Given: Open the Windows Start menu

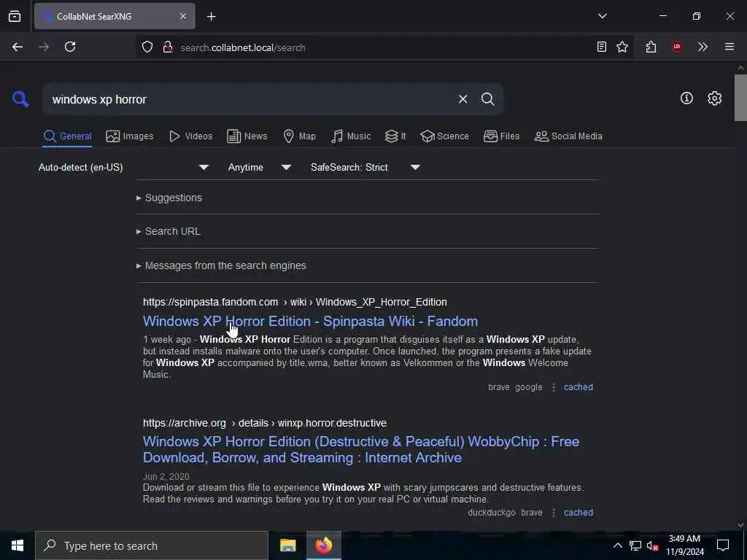Looking at the screenshot, I should point(18,545).
